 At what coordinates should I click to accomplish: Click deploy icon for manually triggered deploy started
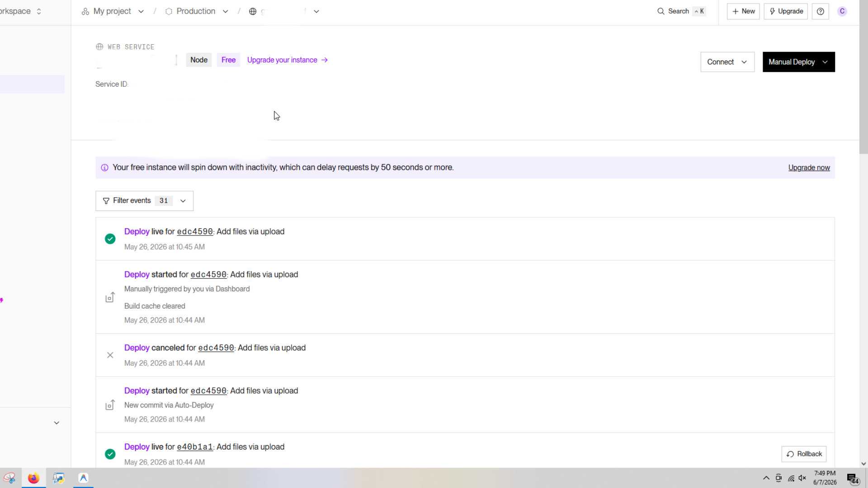pyautogui.click(x=110, y=297)
